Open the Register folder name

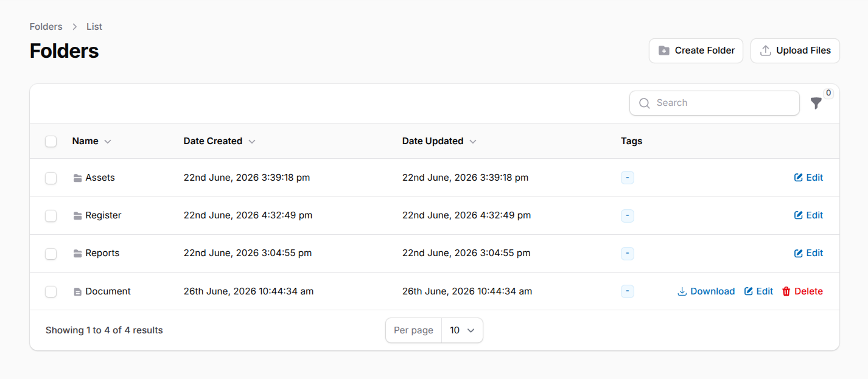[x=103, y=215]
